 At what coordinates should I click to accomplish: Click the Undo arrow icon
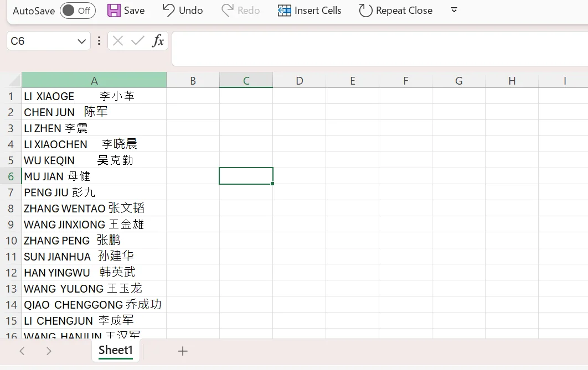click(169, 10)
